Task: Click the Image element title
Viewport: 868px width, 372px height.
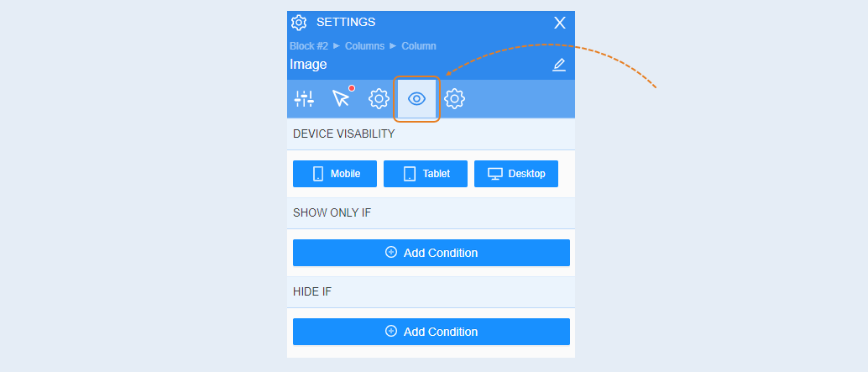Action: [308, 64]
